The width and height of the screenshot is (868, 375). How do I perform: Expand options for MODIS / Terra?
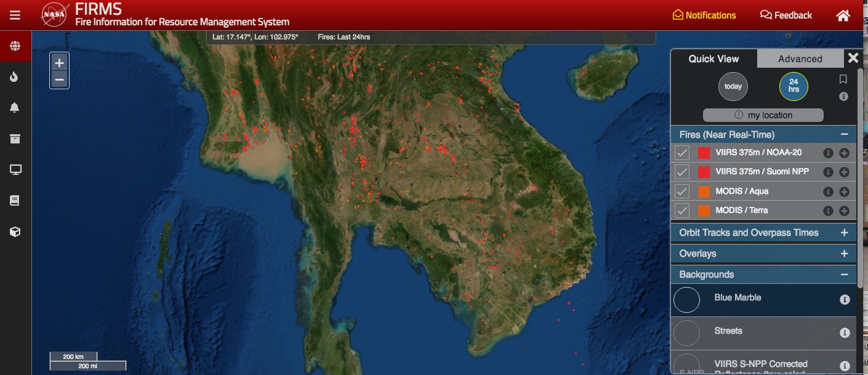point(844,211)
